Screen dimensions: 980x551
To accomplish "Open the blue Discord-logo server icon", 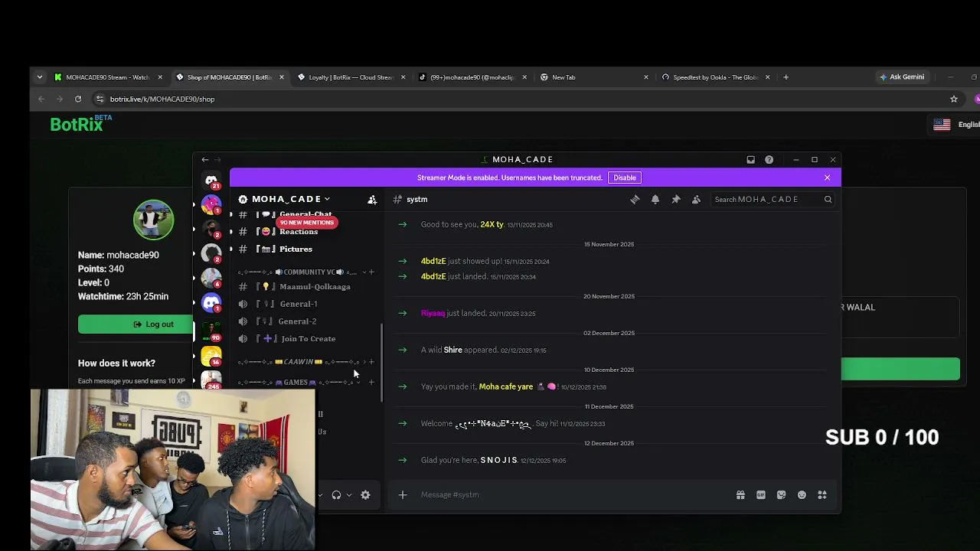I will click(211, 303).
